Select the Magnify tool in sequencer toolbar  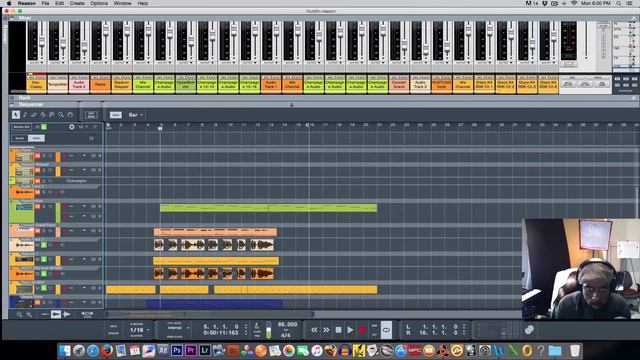[61, 115]
